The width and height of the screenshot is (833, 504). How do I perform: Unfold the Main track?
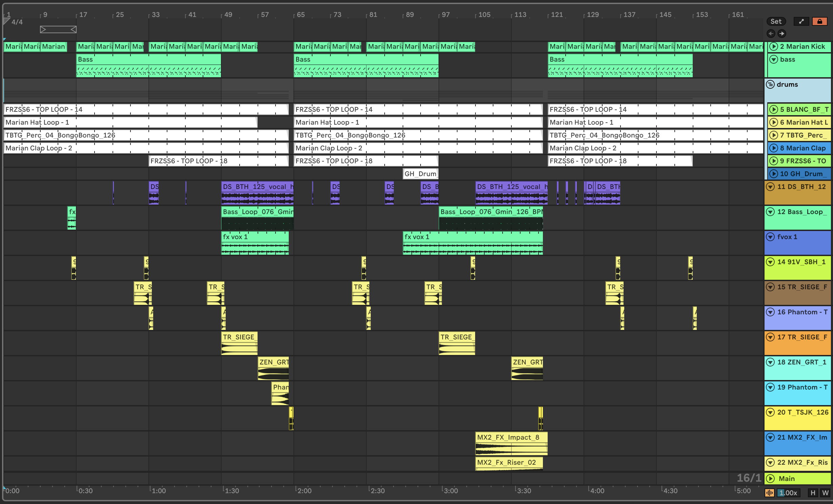tap(771, 479)
